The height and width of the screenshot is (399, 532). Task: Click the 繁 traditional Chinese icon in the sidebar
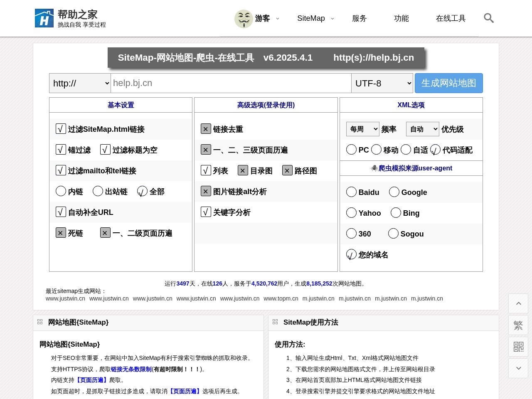pos(518,325)
